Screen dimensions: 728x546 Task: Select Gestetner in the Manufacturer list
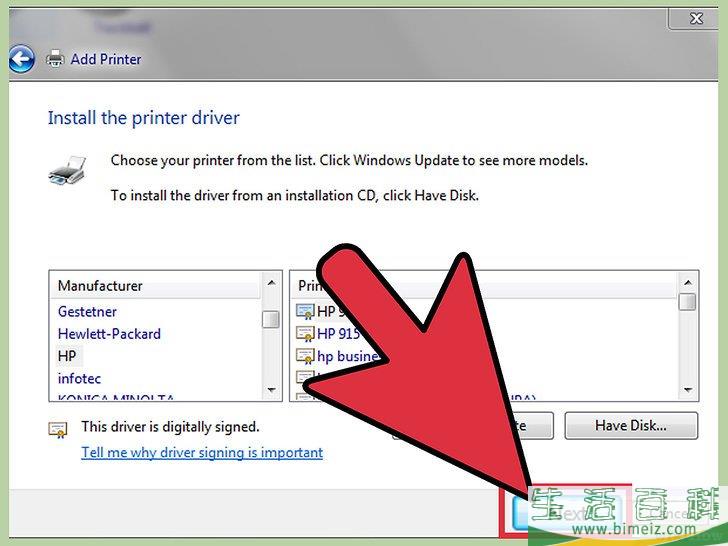(87, 312)
